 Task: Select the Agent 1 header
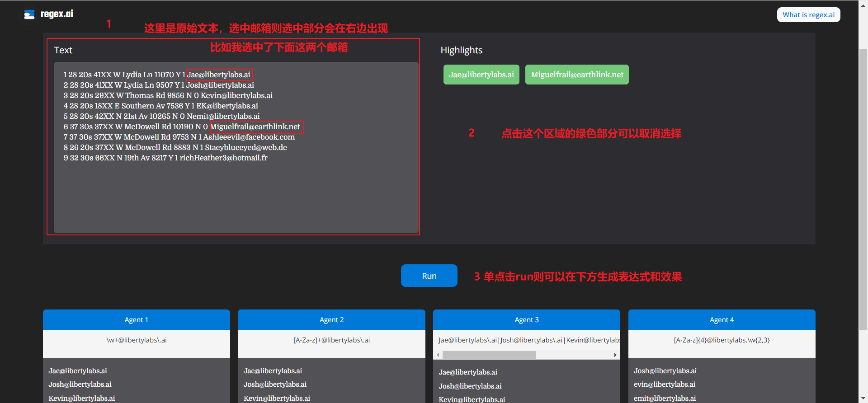[x=136, y=319]
